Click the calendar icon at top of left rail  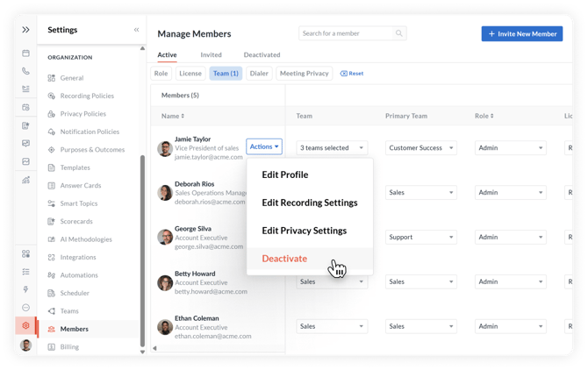[25, 53]
